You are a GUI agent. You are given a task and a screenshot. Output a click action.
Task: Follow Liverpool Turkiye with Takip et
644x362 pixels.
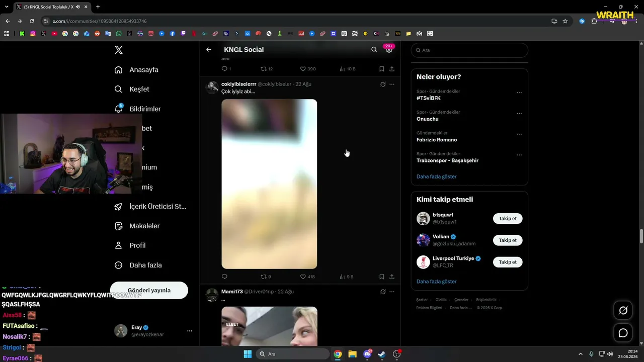point(508,262)
